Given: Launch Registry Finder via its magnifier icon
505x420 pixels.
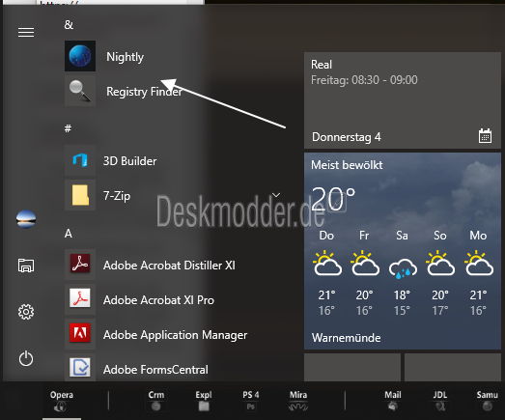Looking at the screenshot, I should click(x=80, y=91).
